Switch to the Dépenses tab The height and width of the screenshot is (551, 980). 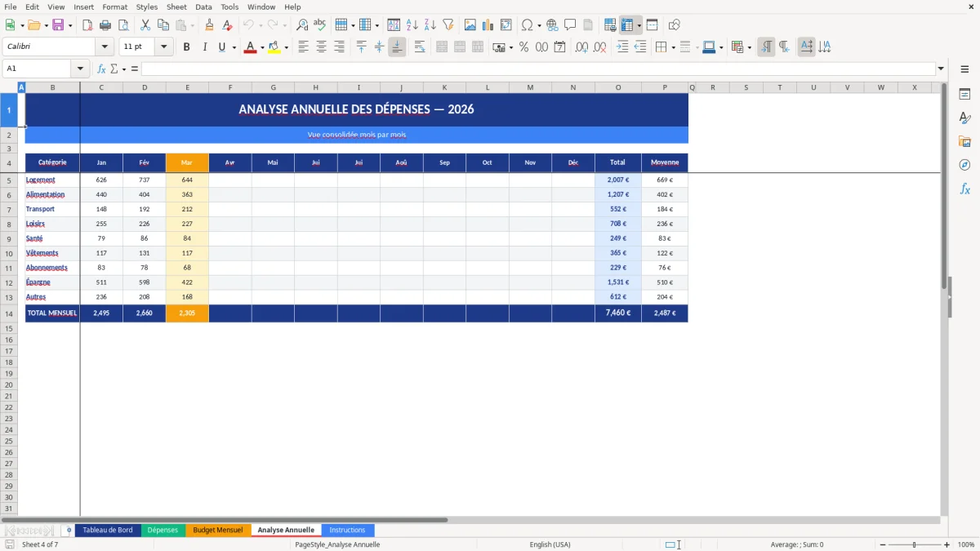pos(163,530)
